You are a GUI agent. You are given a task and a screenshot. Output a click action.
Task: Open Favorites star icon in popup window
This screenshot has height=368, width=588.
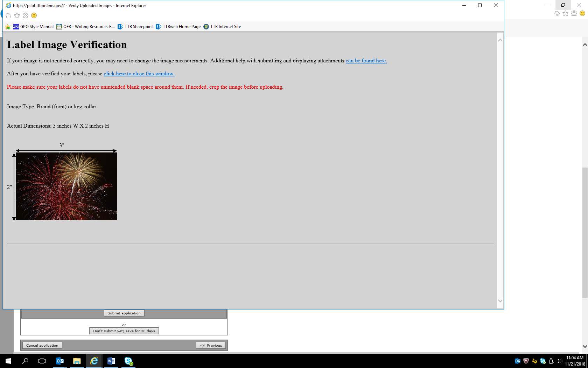pyautogui.click(x=17, y=15)
